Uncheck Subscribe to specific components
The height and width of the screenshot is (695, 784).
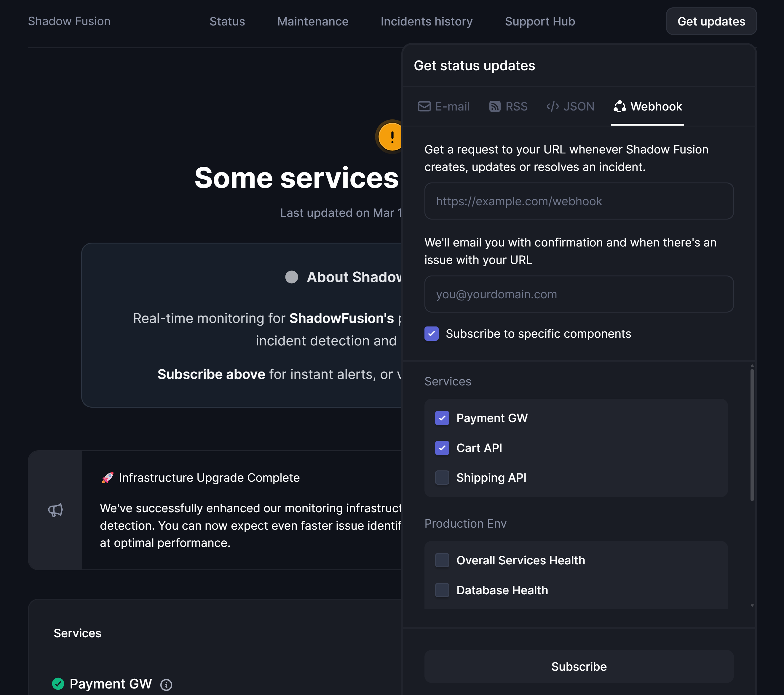(432, 334)
